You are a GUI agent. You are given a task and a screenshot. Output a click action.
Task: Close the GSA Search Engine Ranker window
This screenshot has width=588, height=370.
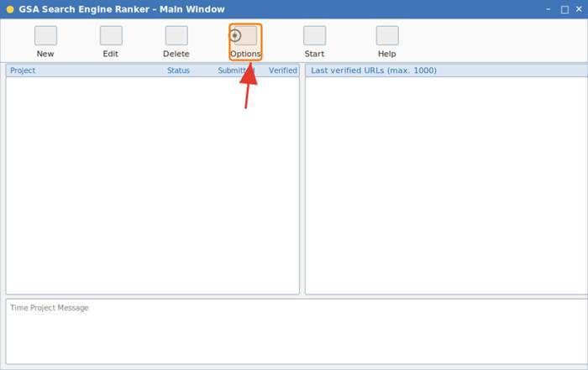coord(579,9)
